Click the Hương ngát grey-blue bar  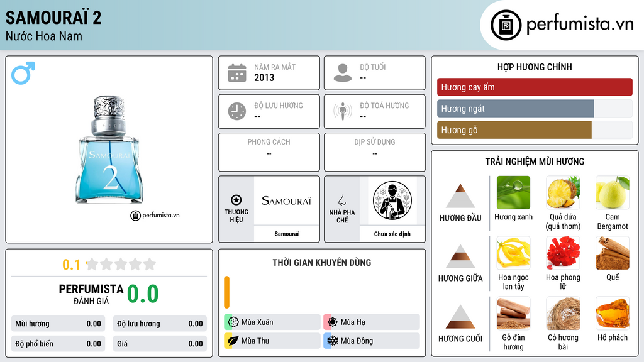point(516,109)
